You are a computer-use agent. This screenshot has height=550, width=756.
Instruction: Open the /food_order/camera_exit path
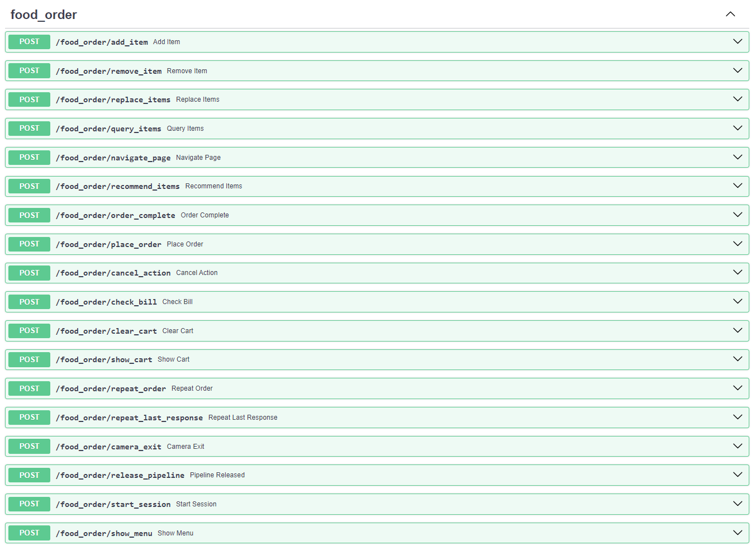pos(108,447)
